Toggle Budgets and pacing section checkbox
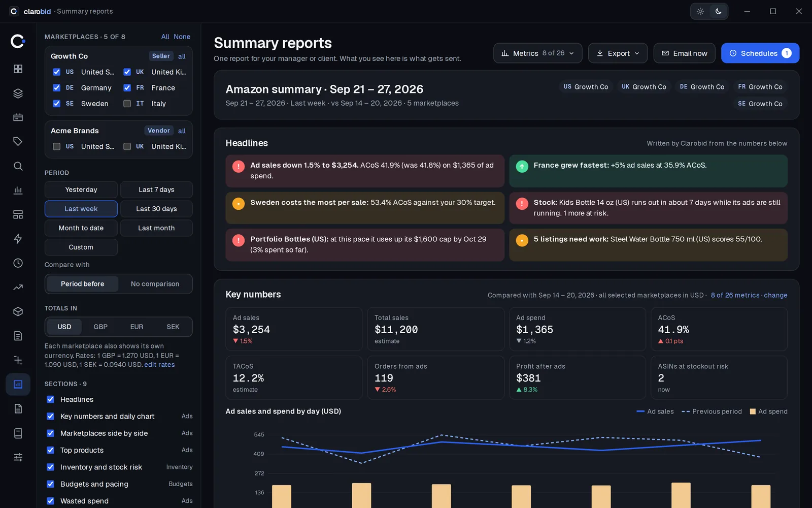The width and height of the screenshot is (812, 508). point(51,484)
